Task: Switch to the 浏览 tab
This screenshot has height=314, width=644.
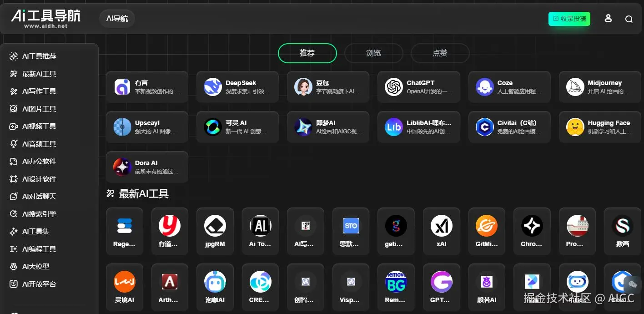Action: 374,53
